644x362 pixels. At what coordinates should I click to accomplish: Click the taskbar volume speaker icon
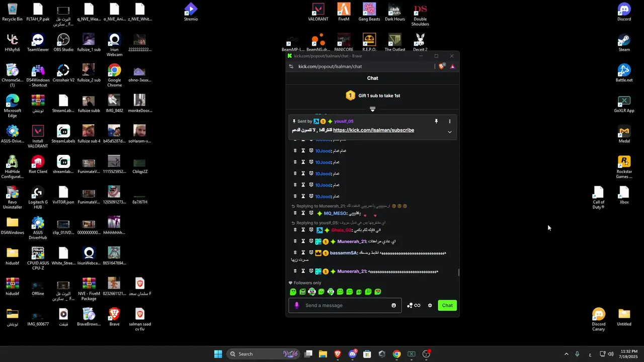coord(611,354)
